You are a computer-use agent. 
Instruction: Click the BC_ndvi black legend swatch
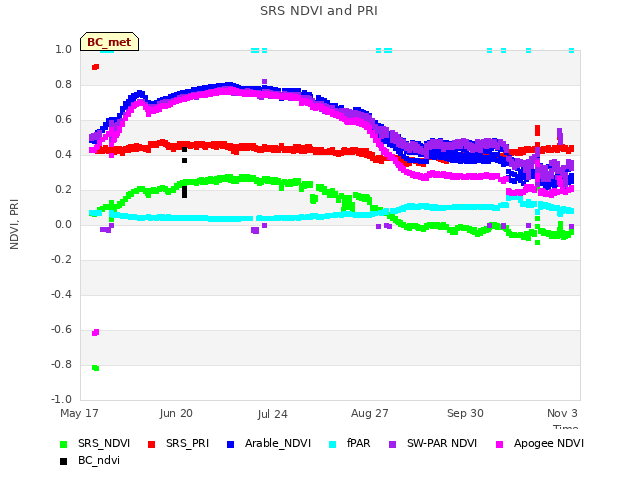point(63,461)
